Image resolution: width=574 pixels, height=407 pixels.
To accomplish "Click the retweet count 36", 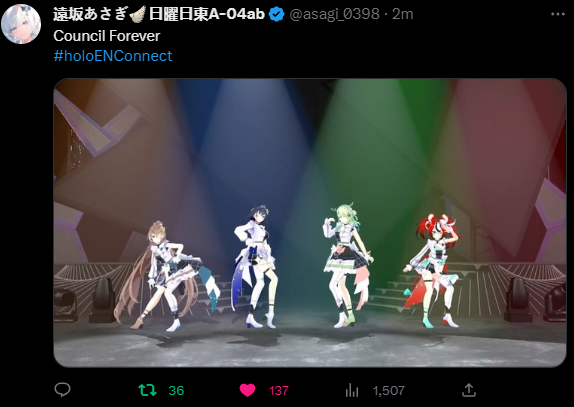I will (x=176, y=391).
